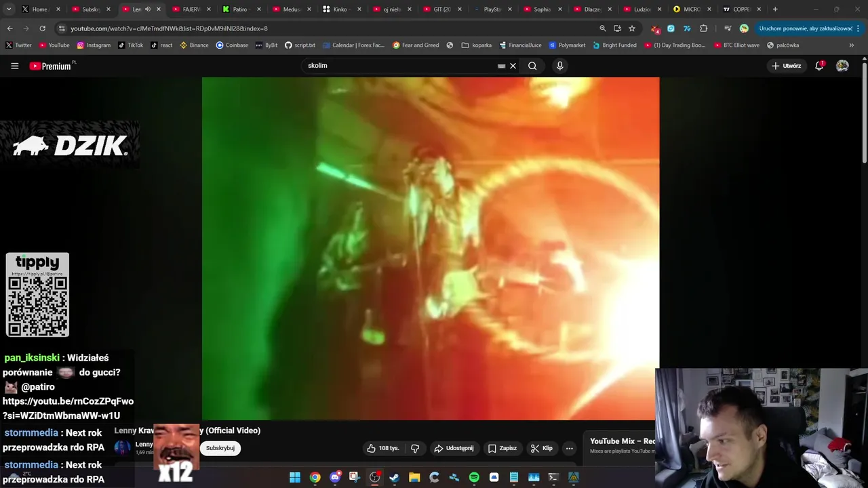Open a new browser tab

pyautogui.click(x=775, y=9)
